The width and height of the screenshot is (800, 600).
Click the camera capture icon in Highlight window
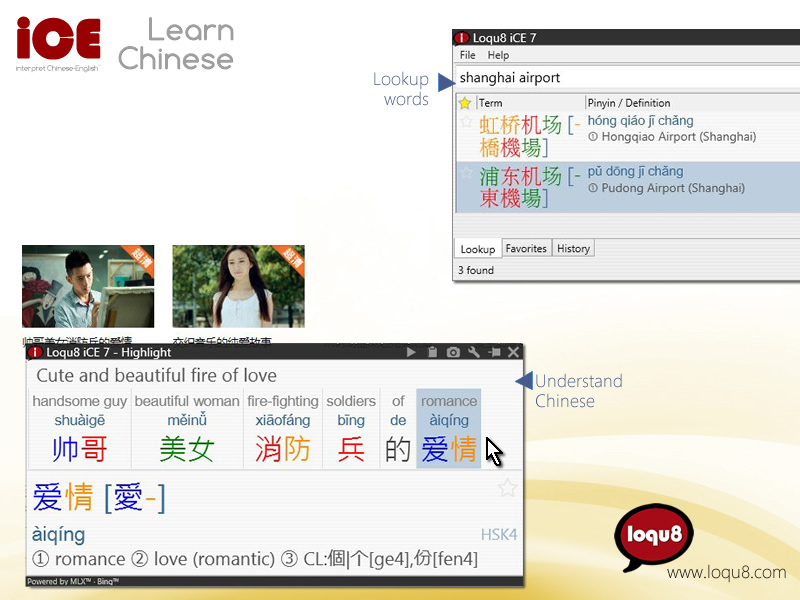tap(453, 352)
